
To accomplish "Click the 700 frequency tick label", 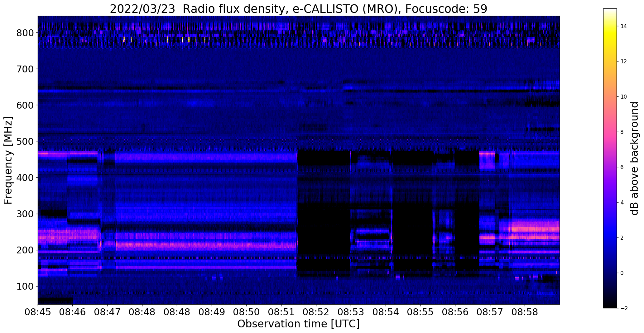I will (25, 69).
